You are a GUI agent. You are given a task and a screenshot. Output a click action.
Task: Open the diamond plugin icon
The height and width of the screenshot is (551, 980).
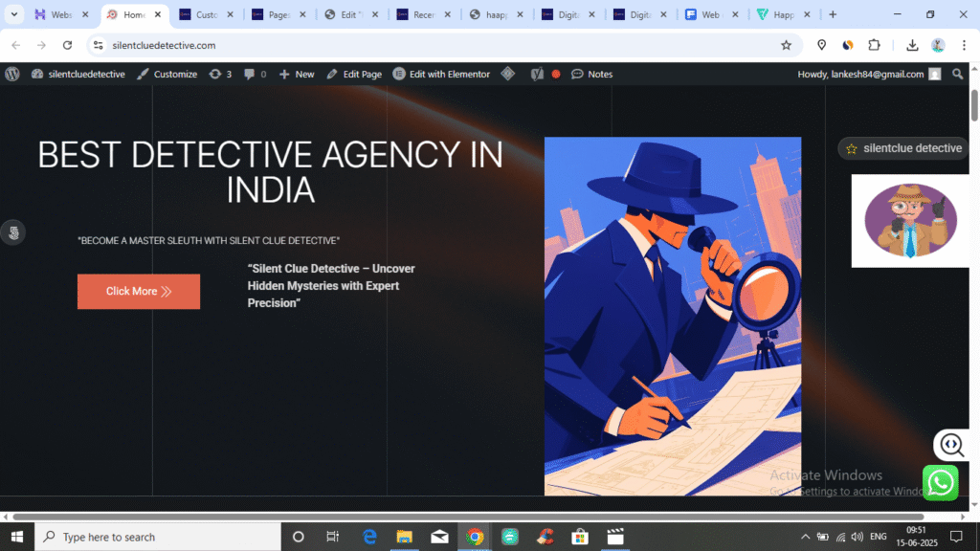point(508,74)
